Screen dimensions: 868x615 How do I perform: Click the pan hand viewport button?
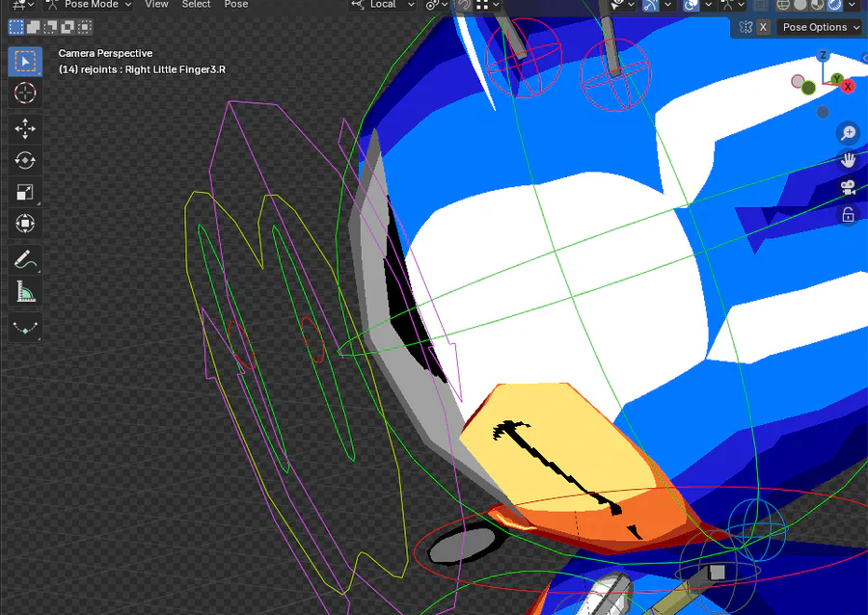click(848, 160)
